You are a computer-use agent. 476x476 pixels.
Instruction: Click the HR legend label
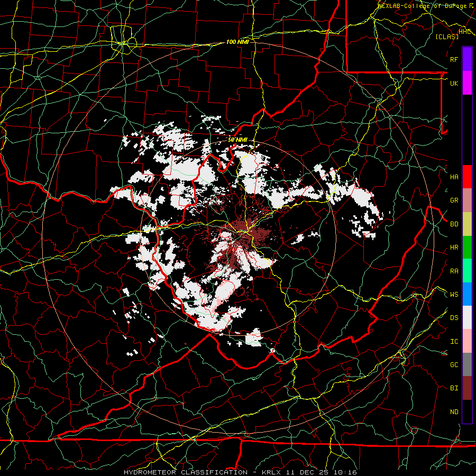click(x=454, y=248)
